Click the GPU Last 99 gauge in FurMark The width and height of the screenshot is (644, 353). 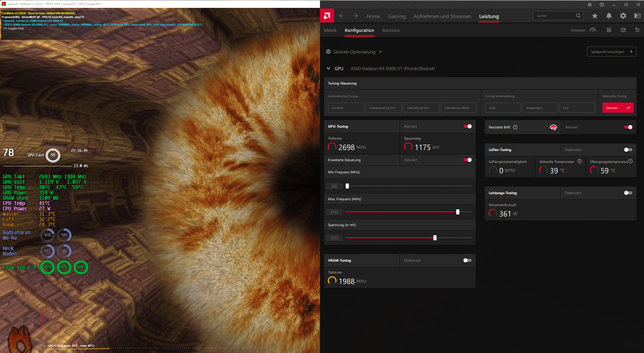[x=53, y=155]
